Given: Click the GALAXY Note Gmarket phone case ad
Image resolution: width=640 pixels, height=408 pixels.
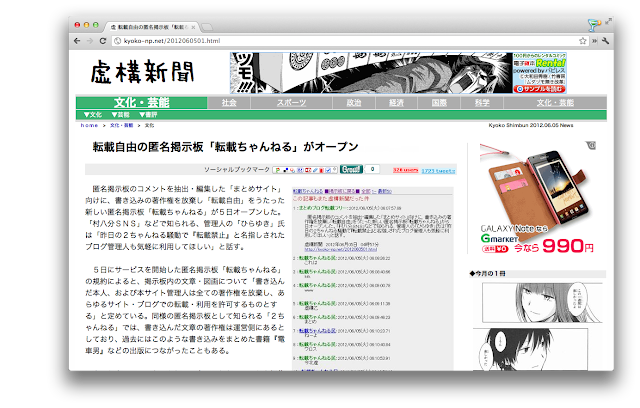Looking at the screenshot, I should pos(537,198).
